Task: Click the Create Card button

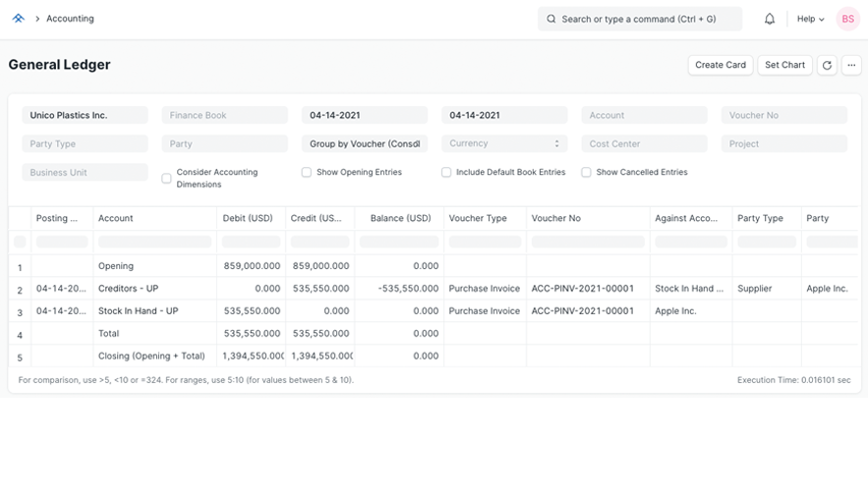Action: point(721,65)
